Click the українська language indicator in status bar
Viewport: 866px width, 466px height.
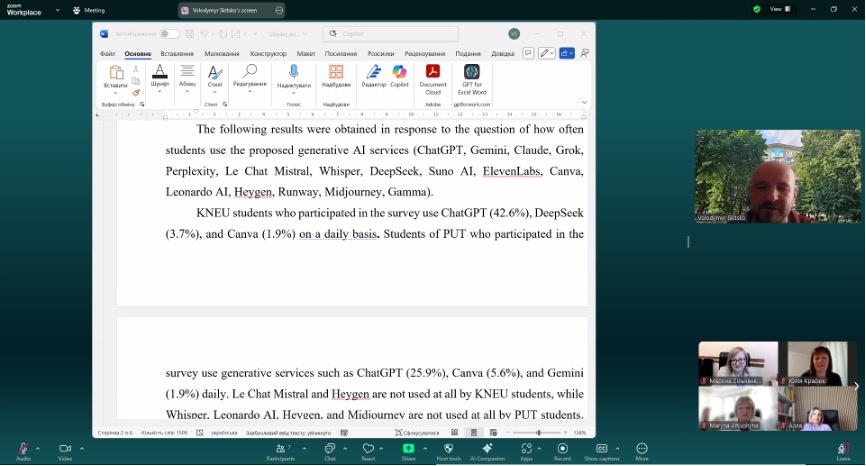tap(224, 432)
